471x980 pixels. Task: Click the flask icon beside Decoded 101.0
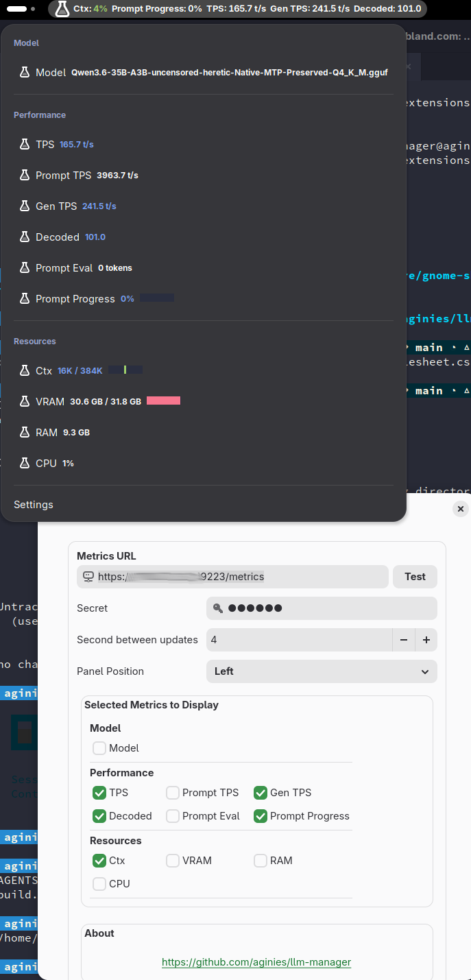pos(25,237)
